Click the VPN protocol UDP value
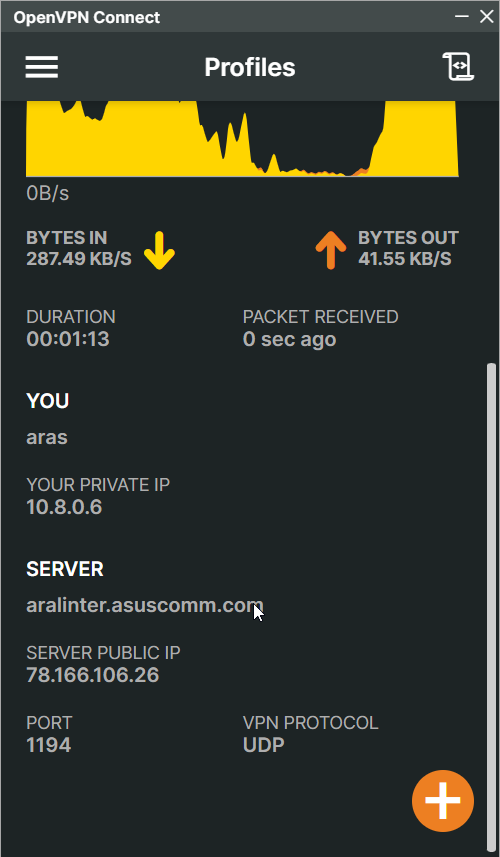This screenshot has height=857, width=500. [x=263, y=745]
